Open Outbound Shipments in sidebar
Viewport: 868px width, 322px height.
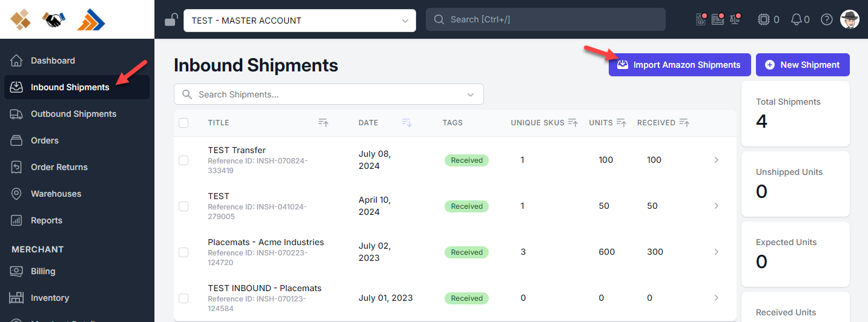tap(77, 114)
